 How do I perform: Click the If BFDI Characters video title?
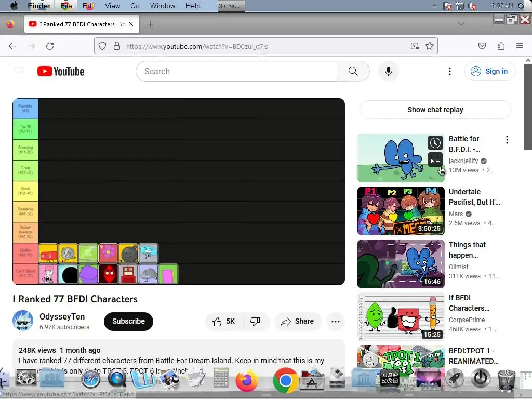click(x=469, y=303)
